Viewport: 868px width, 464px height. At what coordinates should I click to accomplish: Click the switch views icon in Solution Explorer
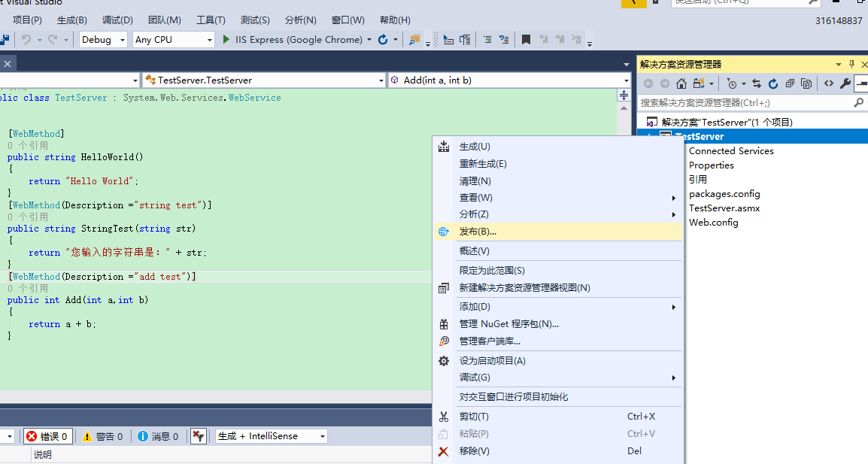pos(699,83)
